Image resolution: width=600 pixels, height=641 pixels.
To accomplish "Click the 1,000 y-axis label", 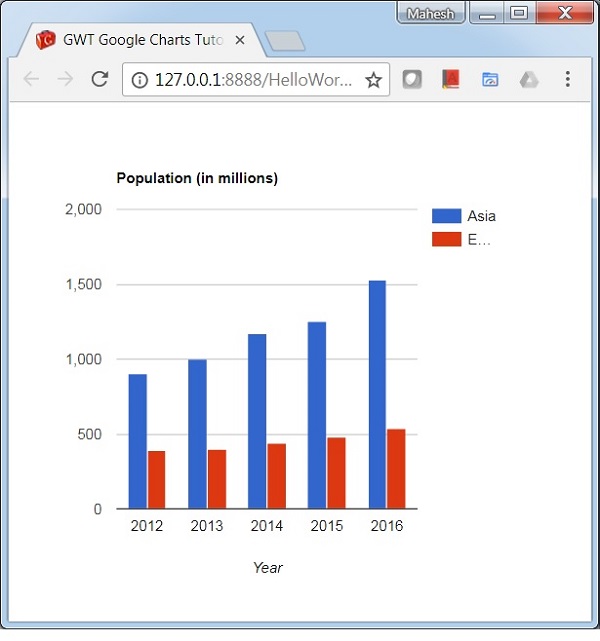I will pyautogui.click(x=83, y=359).
